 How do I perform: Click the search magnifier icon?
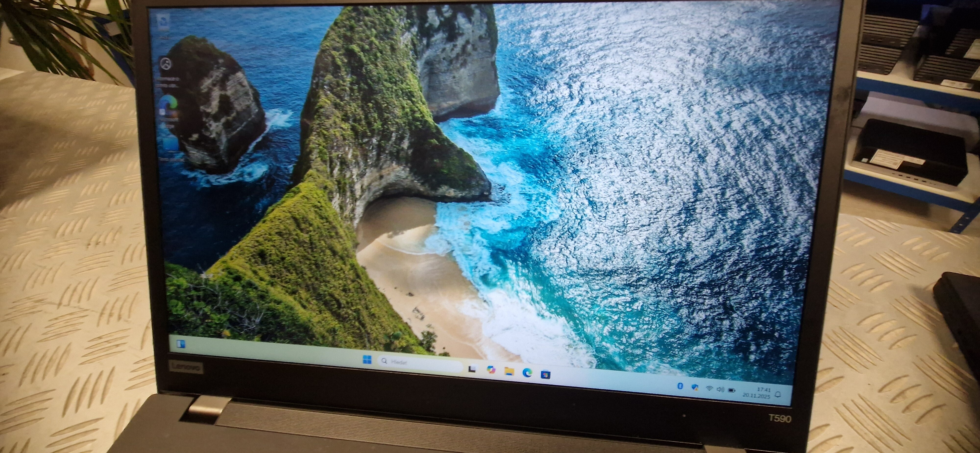tap(384, 361)
